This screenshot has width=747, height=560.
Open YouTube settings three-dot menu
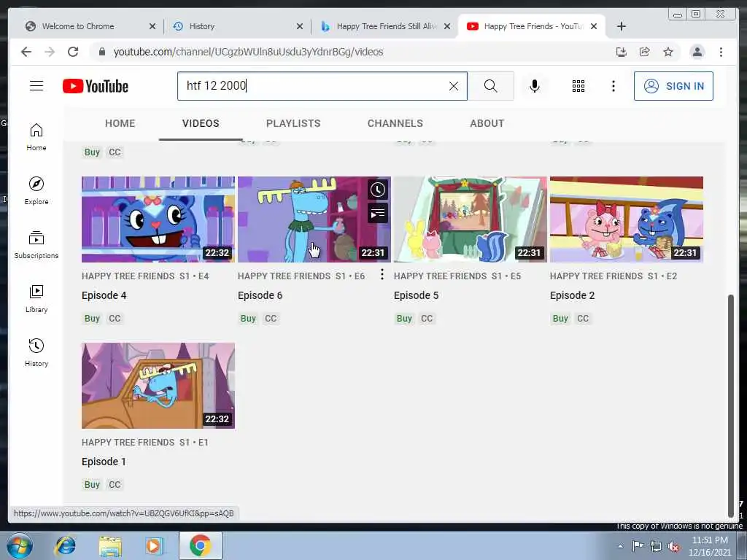point(613,86)
